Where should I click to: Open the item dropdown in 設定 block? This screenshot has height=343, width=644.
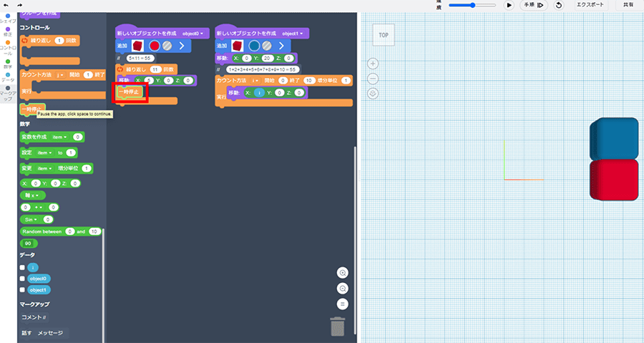pyautogui.click(x=45, y=153)
